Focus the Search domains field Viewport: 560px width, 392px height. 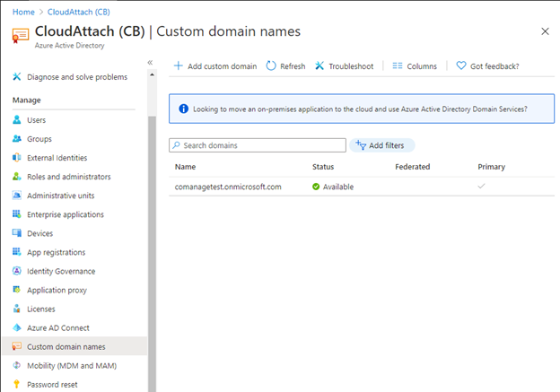point(258,145)
